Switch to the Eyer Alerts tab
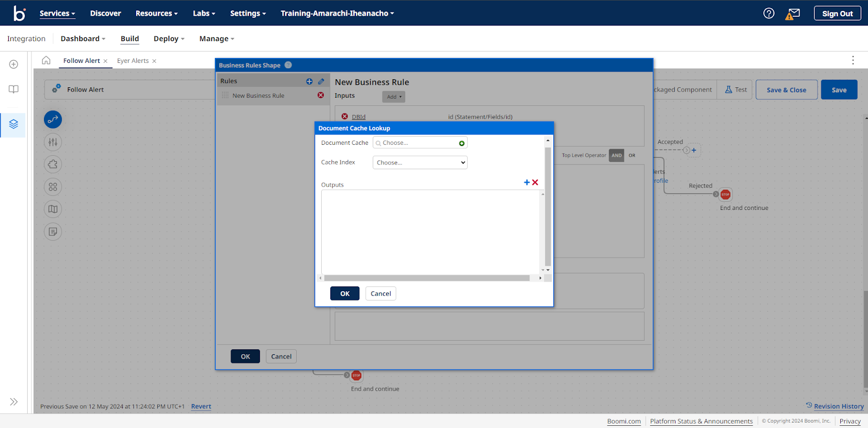This screenshot has height=428, width=868. click(x=133, y=61)
